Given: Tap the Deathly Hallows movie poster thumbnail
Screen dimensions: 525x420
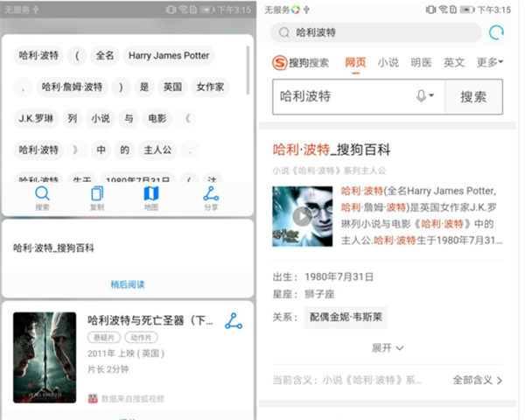Looking at the screenshot, I should pos(45,357).
